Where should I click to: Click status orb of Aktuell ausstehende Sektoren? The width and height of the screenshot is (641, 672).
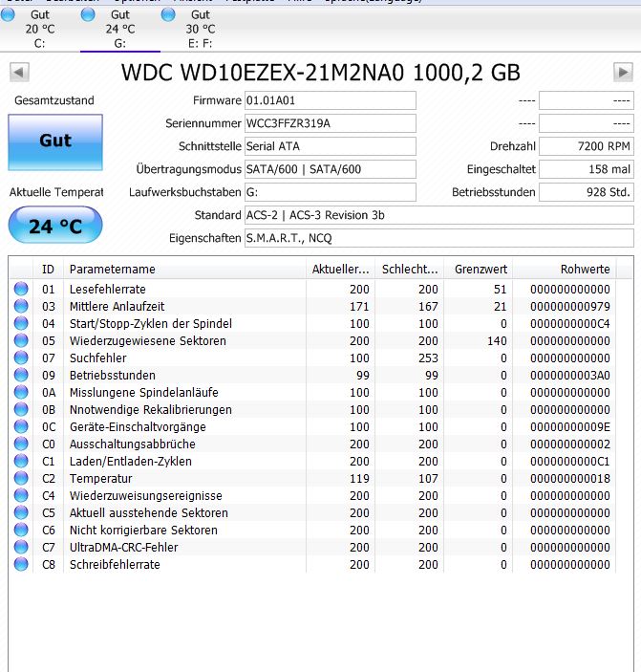[21, 512]
